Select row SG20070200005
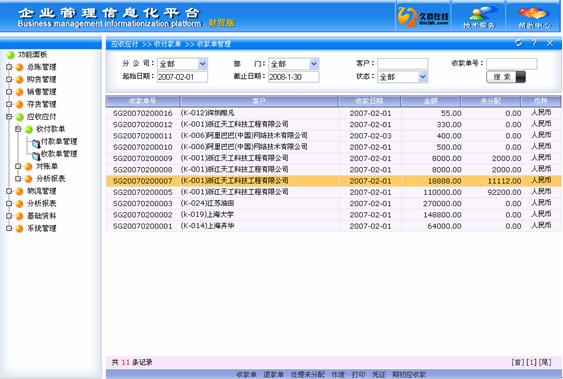Screen dimensions: 563x379 pos(333,192)
